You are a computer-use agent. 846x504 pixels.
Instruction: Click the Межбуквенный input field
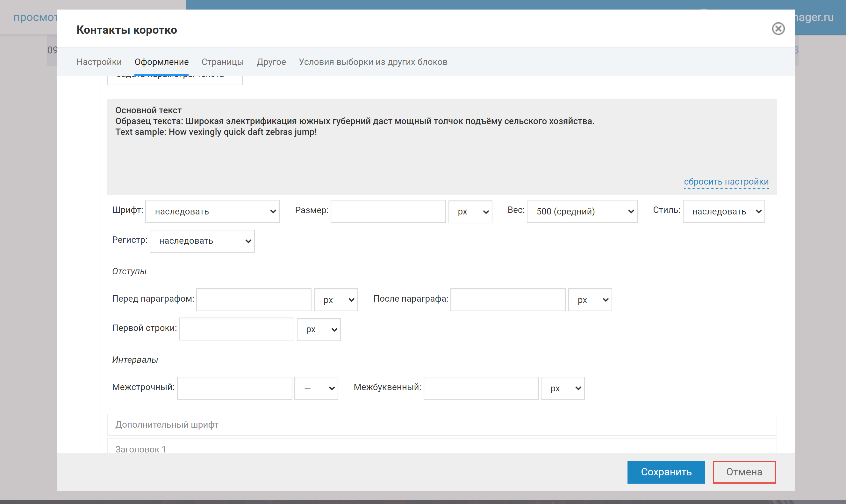(481, 388)
